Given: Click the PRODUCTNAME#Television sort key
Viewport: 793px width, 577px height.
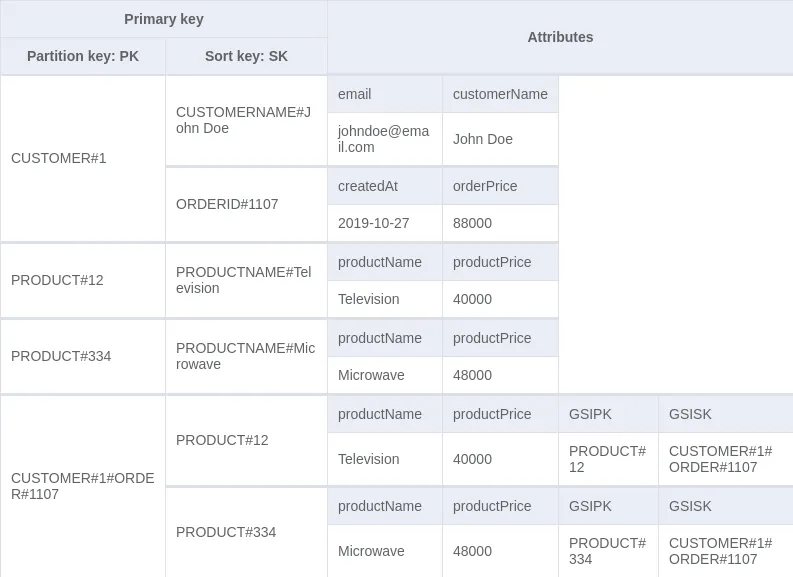Looking at the screenshot, I should click(x=246, y=280).
